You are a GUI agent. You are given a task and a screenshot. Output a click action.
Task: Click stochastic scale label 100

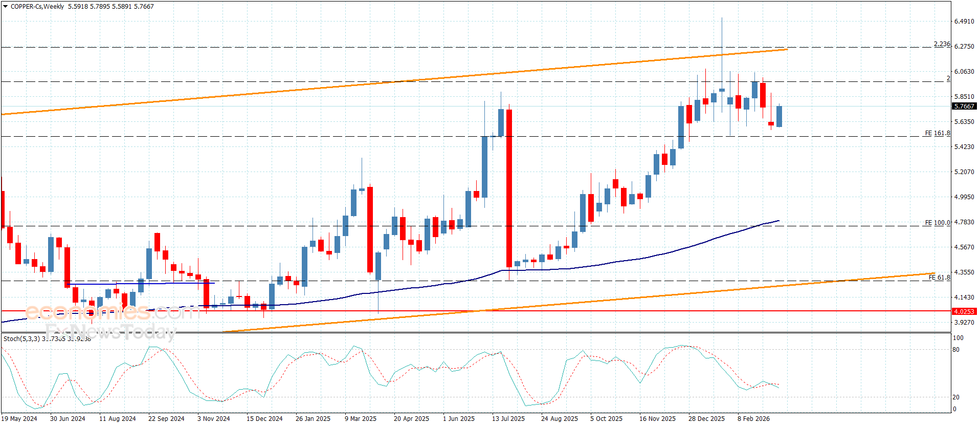click(x=958, y=338)
